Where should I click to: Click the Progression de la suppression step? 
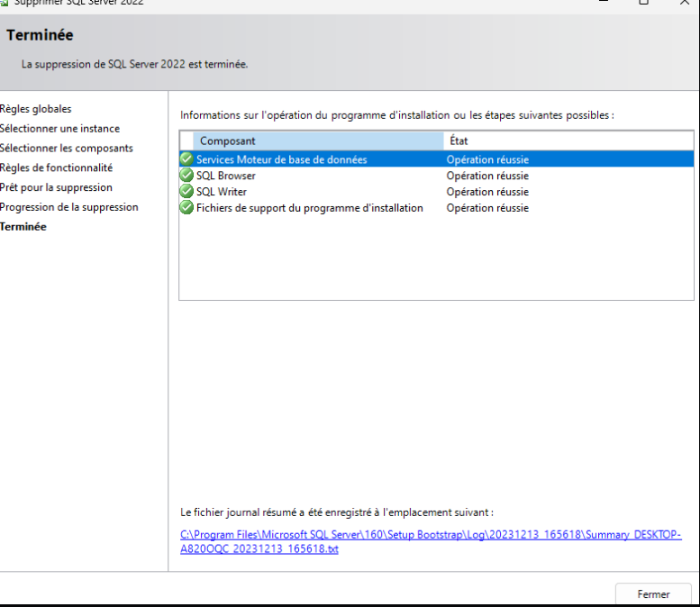pos(69,207)
